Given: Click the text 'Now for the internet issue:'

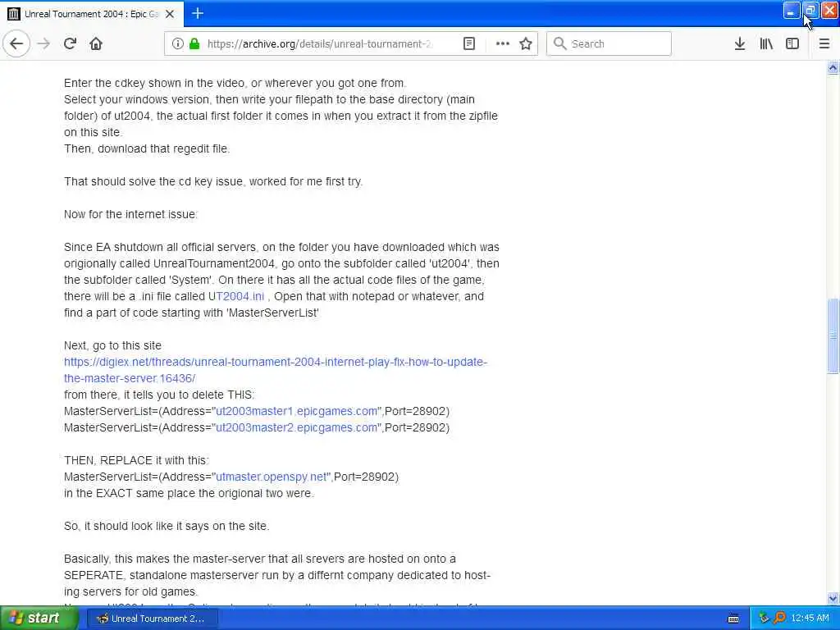Looking at the screenshot, I should click(x=130, y=214).
